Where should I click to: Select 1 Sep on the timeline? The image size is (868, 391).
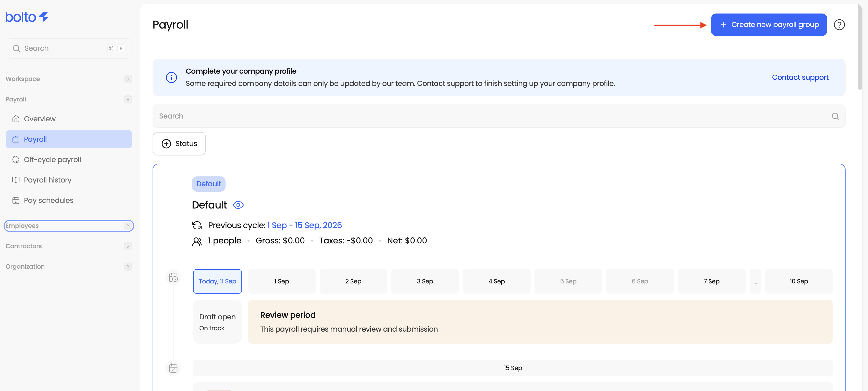click(281, 281)
